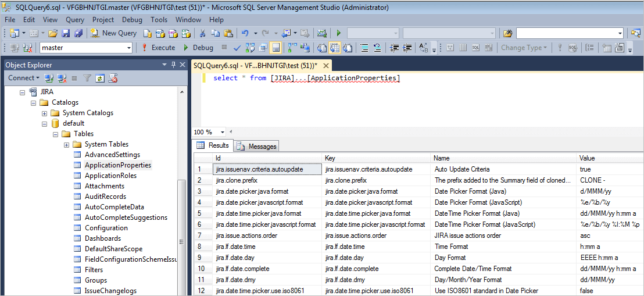Collapse the Tables folder node
Screen dimensions: 644x296
pyautogui.click(x=56, y=134)
